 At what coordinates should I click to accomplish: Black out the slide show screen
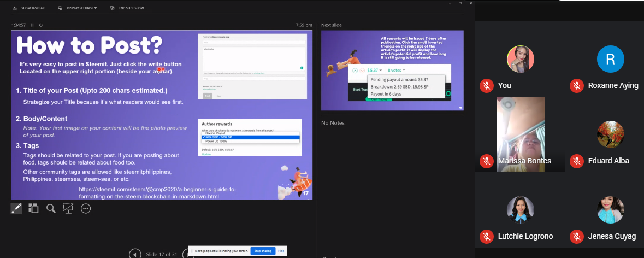[x=68, y=208]
